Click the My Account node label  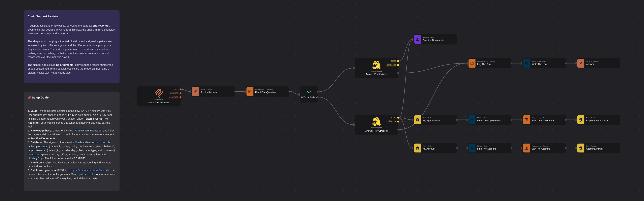(429, 149)
